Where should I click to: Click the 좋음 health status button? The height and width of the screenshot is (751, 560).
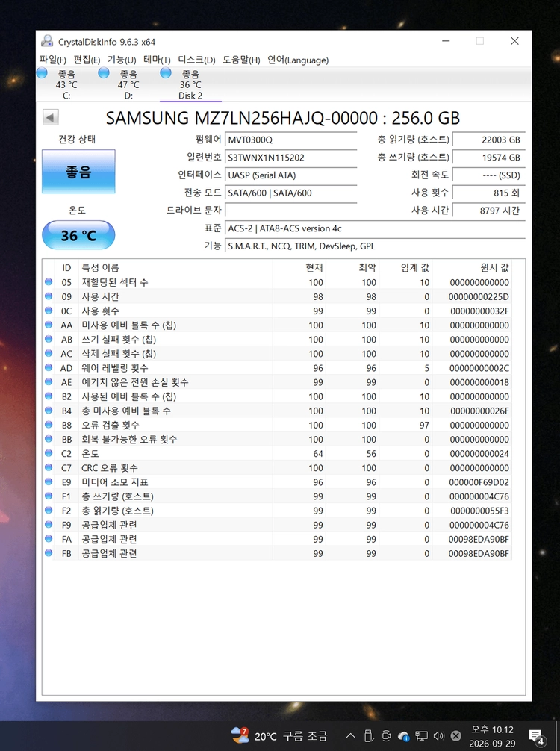(x=78, y=172)
